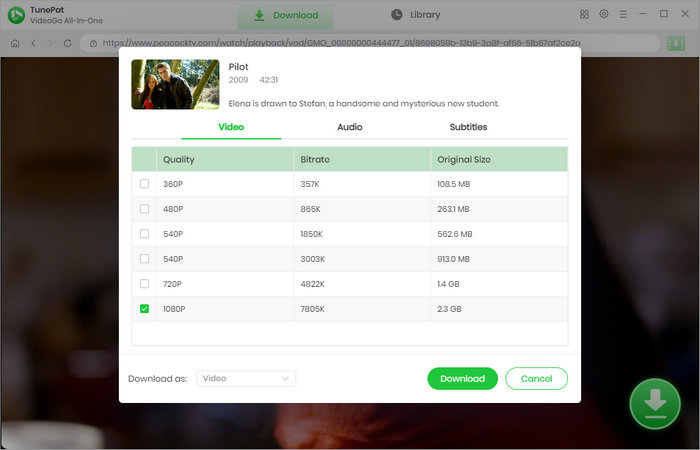Image resolution: width=700 pixels, height=450 pixels.
Task: Click the Cancel button
Action: click(537, 379)
